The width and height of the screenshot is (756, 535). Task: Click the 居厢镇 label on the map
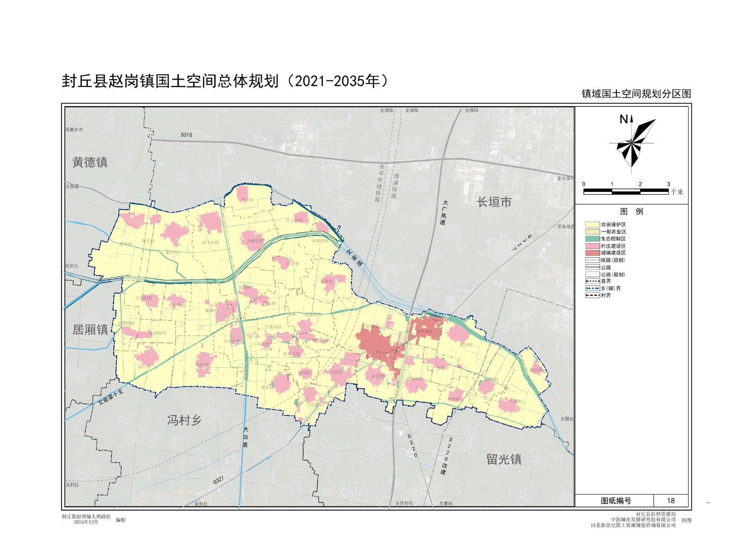(90, 330)
